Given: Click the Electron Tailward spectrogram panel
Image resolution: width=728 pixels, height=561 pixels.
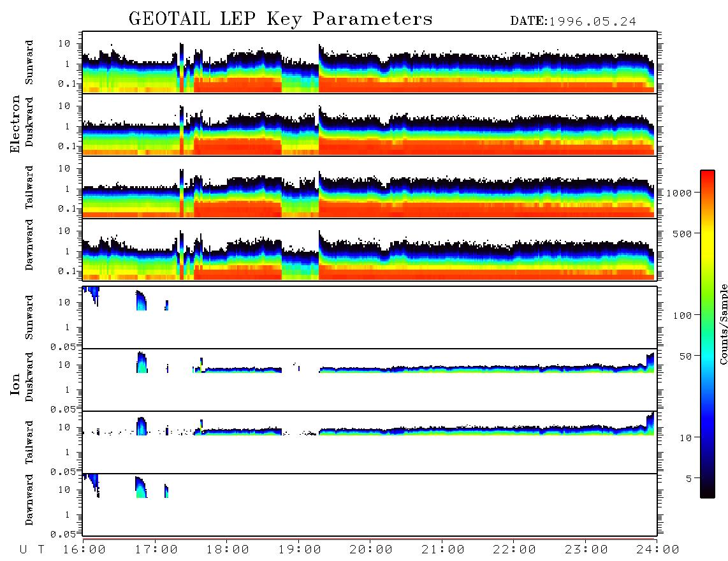Looking at the screenshot, I should point(370,187).
